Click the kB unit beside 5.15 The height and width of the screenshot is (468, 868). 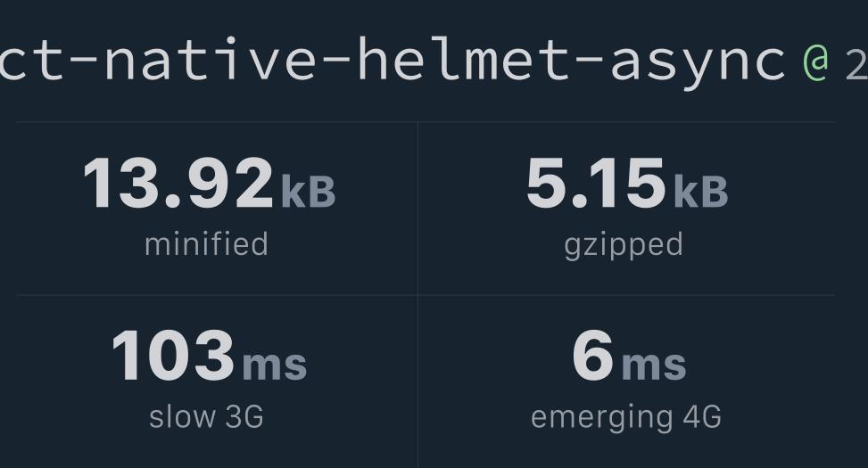700,192
